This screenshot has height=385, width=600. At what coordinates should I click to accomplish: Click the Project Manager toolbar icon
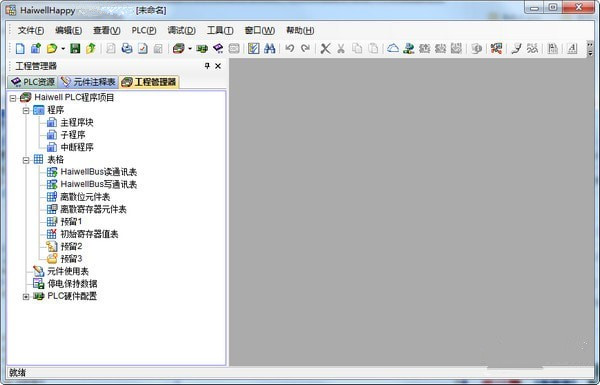(178, 49)
